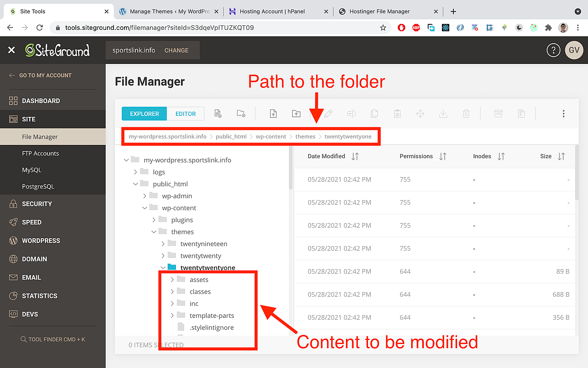Create a new file with the New File icon
This screenshot has width=588, height=368.
[x=218, y=113]
